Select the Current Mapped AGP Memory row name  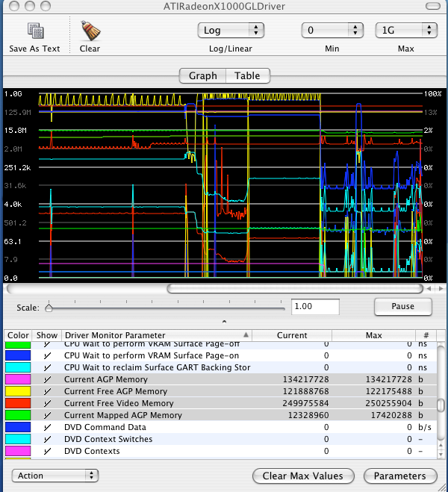123,415
